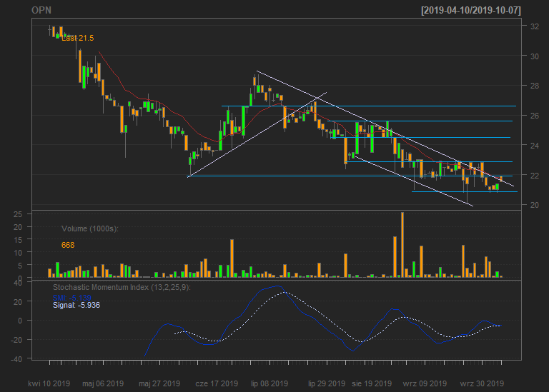This screenshot has height=392, width=549.
Task: Click SMI axis label -40
Action: (x=16, y=358)
